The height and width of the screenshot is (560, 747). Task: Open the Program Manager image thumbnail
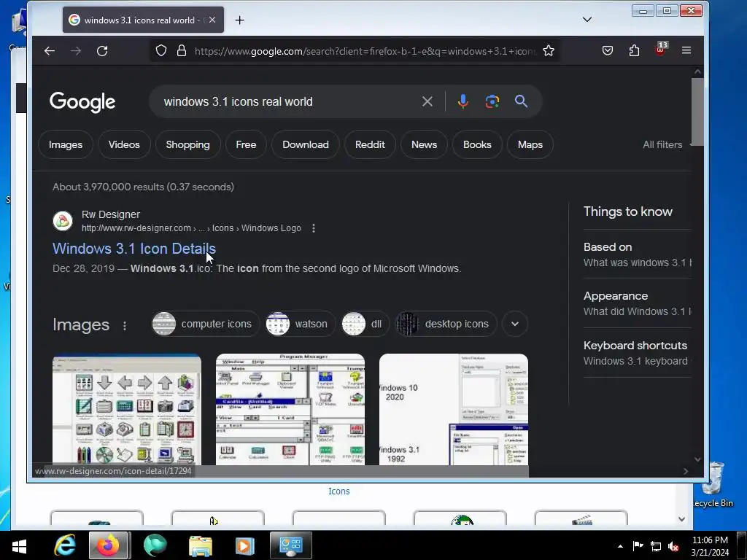290,410
